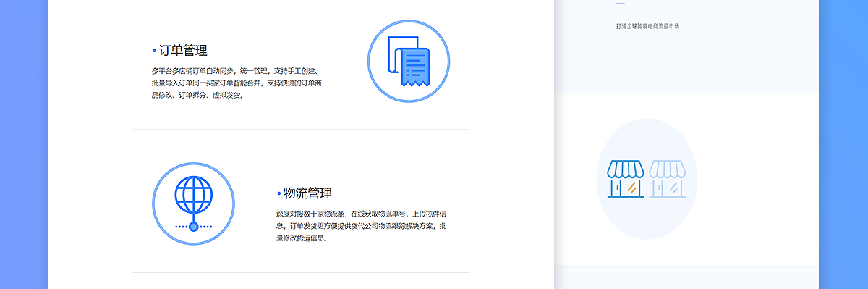Click the 打通全球跨境电商流量市场 caption
Screen dimensions: 868x289
pyautogui.click(x=647, y=26)
